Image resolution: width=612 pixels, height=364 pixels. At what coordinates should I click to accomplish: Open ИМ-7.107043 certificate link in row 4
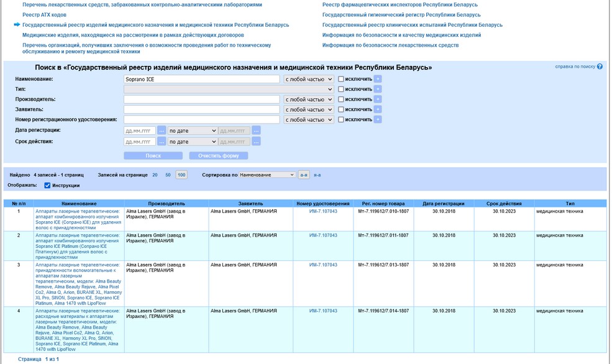pos(323,311)
